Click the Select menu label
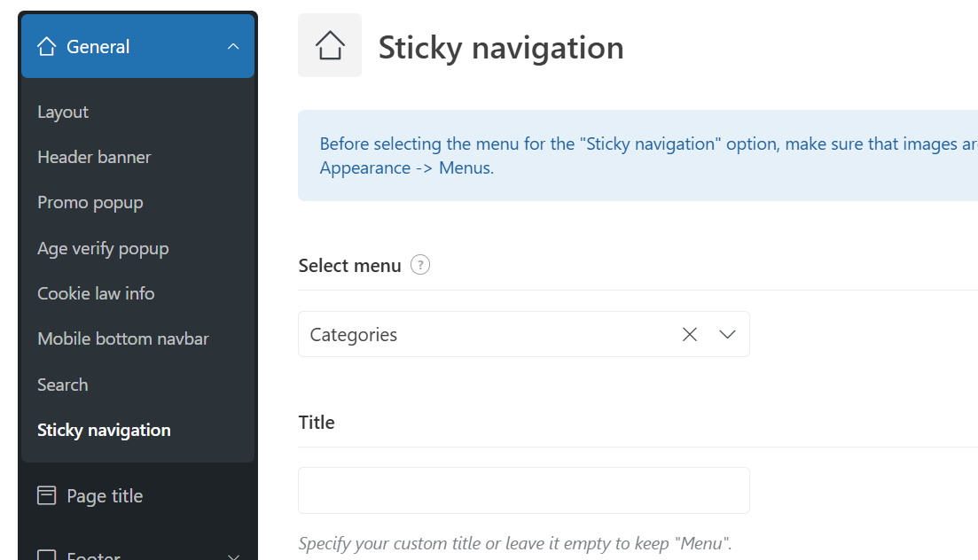 point(350,266)
